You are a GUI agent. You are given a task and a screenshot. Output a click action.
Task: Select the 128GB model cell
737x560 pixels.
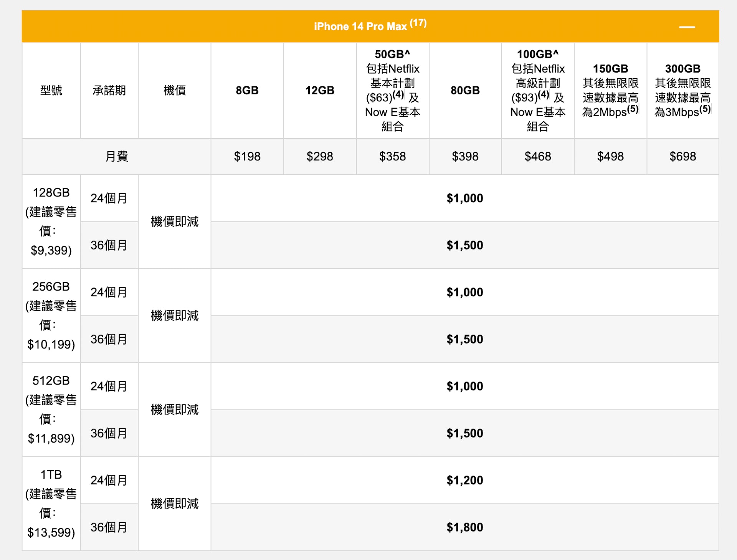tap(51, 221)
